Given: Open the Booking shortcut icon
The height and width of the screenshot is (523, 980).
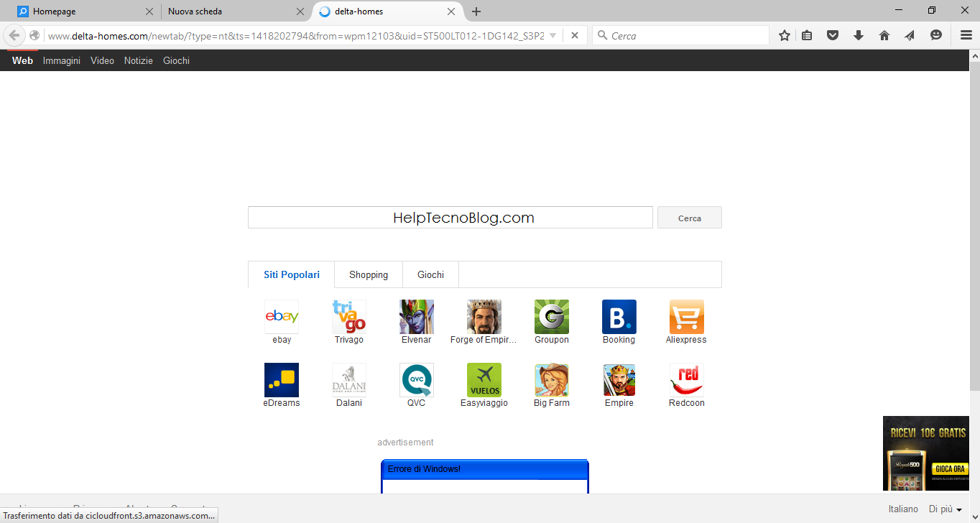Looking at the screenshot, I should pos(619,317).
